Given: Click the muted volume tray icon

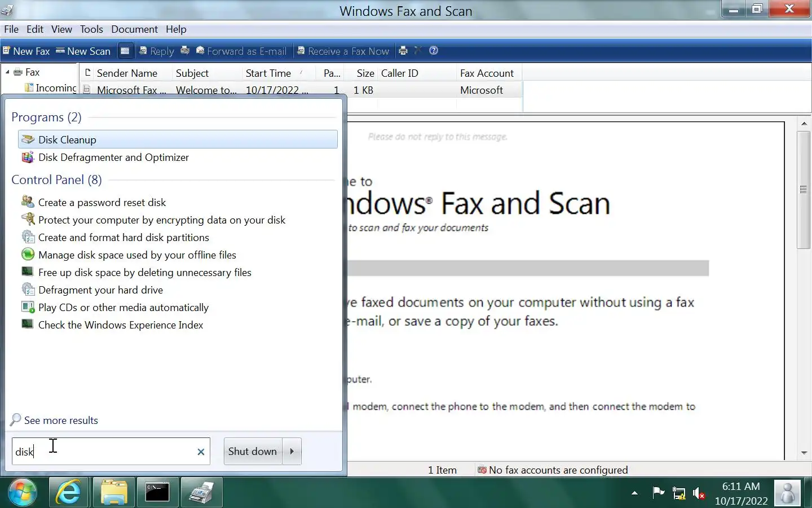Looking at the screenshot, I should tap(699, 493).
